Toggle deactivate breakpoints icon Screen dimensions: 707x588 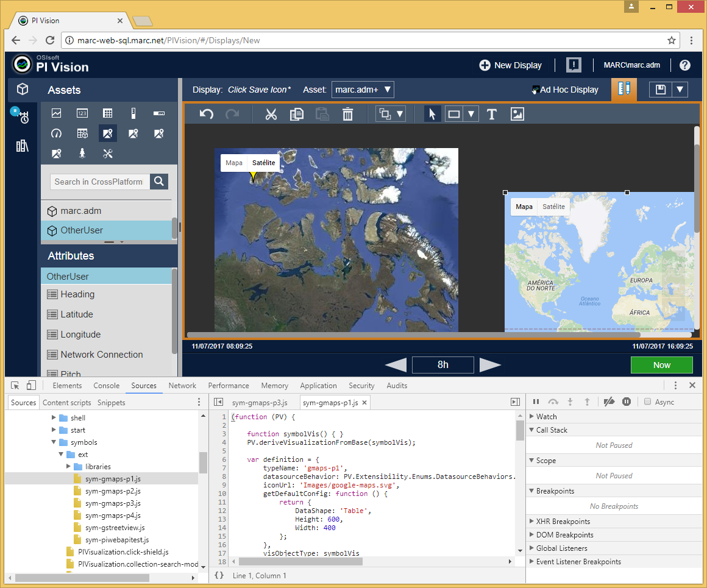(x=609, y=402)
